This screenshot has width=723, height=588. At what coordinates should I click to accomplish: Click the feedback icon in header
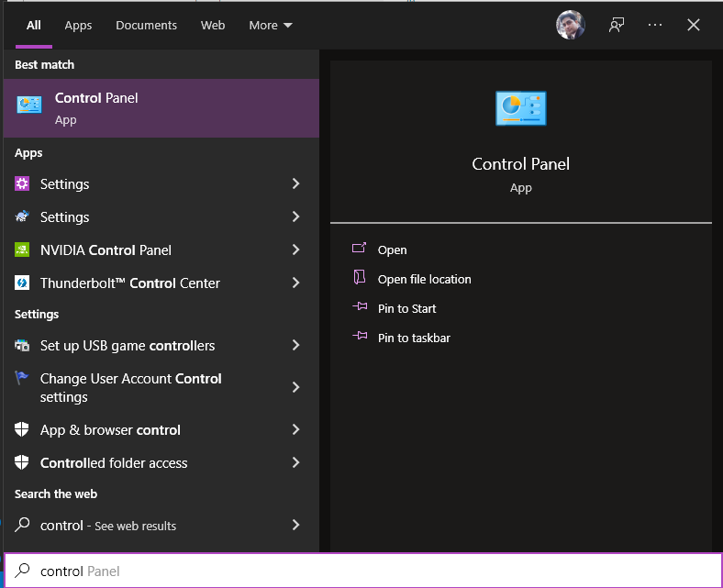[x=617, y=26]
